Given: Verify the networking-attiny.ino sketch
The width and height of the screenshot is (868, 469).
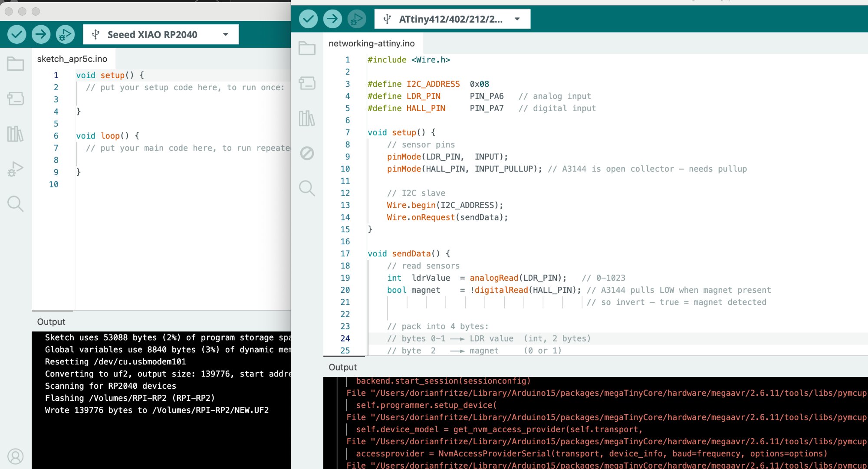Looking at the screenshot, I should click(x=308, y=19).
